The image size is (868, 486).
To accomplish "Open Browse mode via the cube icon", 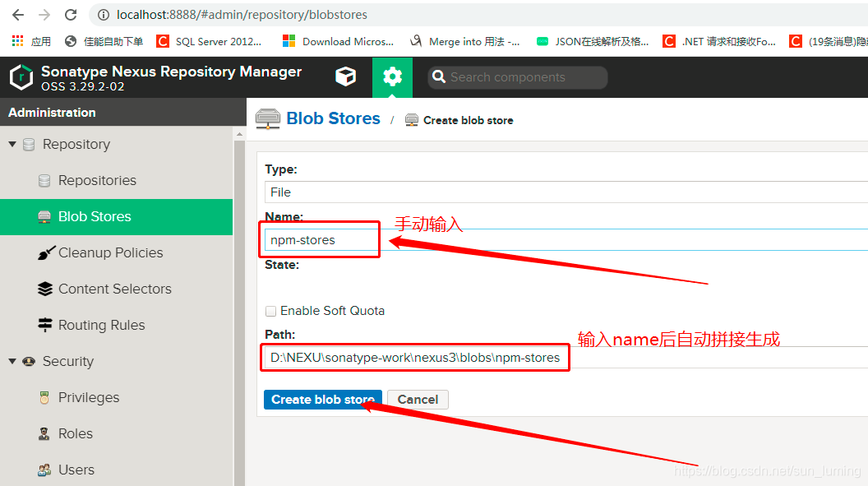I will 345,77.
